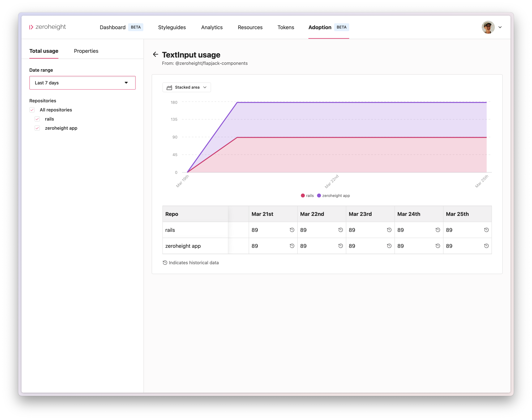Click history icon for rails on Mar 23rd
Viewport: 532px width, 420px height.
coord(389,230)
